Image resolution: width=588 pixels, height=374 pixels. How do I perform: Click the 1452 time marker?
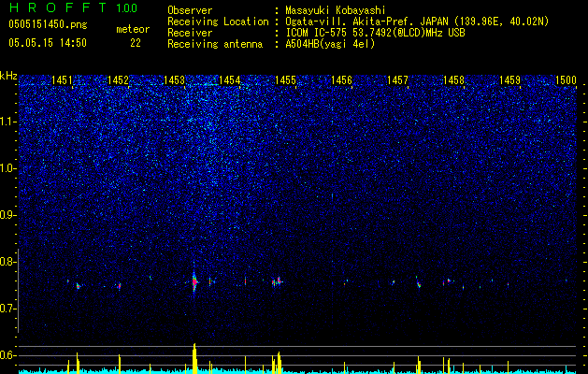[x=118, y=79]
